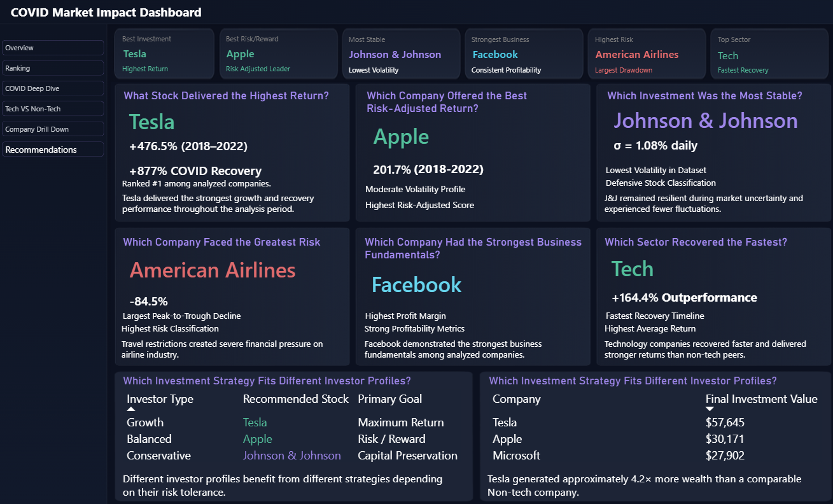The height and width of the screenshot is (504, 833).
Task: Click the Moderate Volatility Profile text
Action: [x=415, y=189]
